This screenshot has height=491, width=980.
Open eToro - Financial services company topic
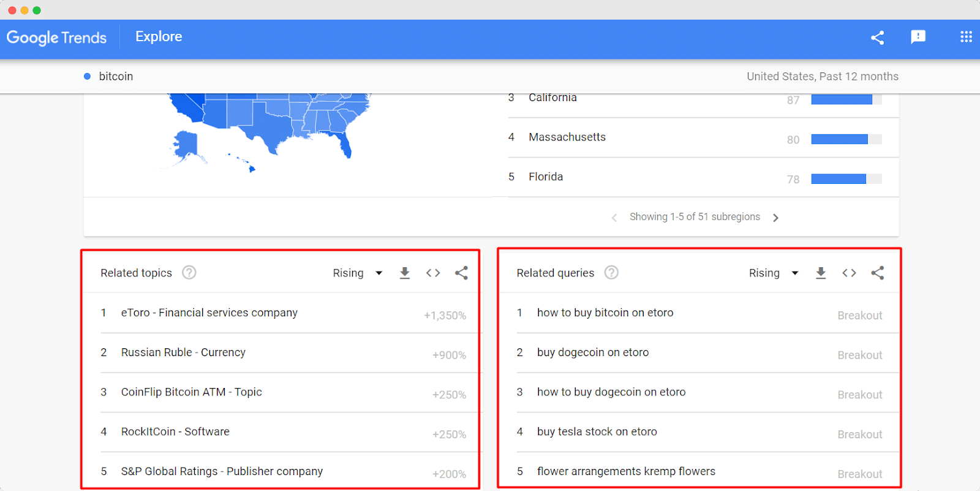(x=209, y=313)
